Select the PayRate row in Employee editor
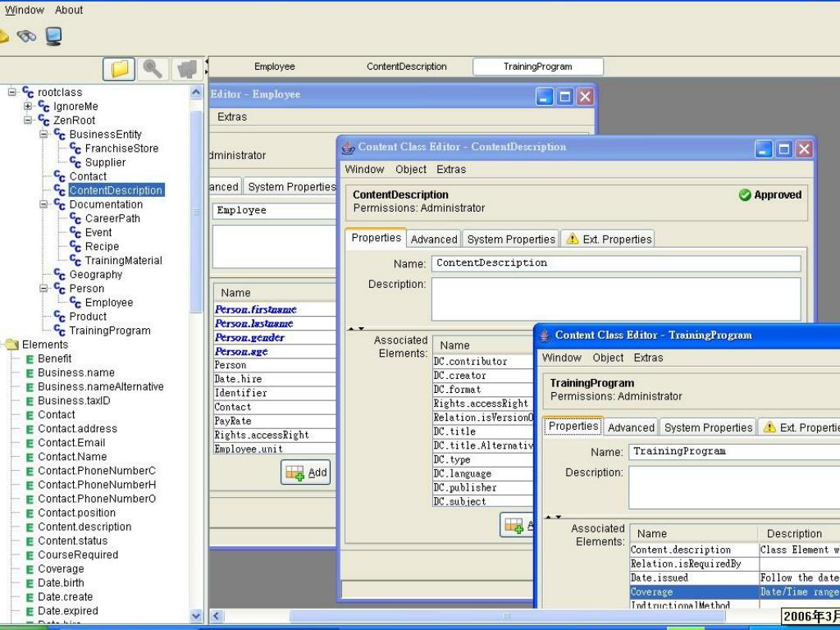Screen dimensions: 840x630 [x=275, y=421]
